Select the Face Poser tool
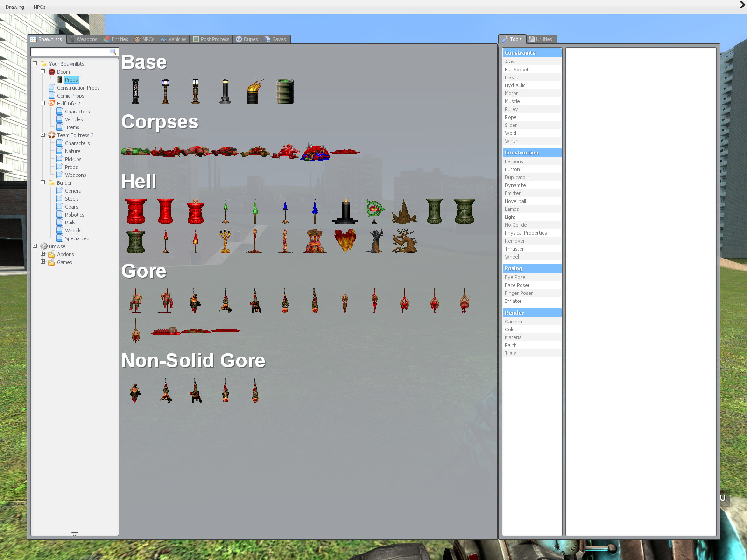Viewport: 747px width, 560px height. tap(532, 285)
